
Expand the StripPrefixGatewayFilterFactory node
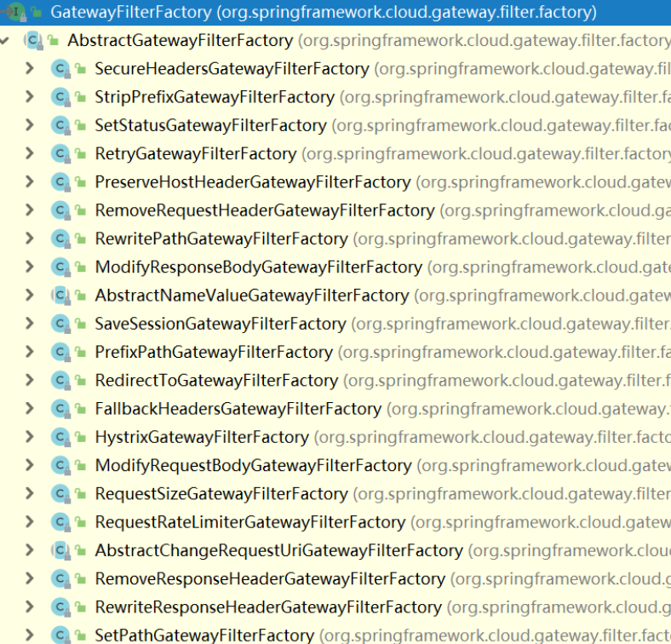pyautogui.click(x=30, y=97)
